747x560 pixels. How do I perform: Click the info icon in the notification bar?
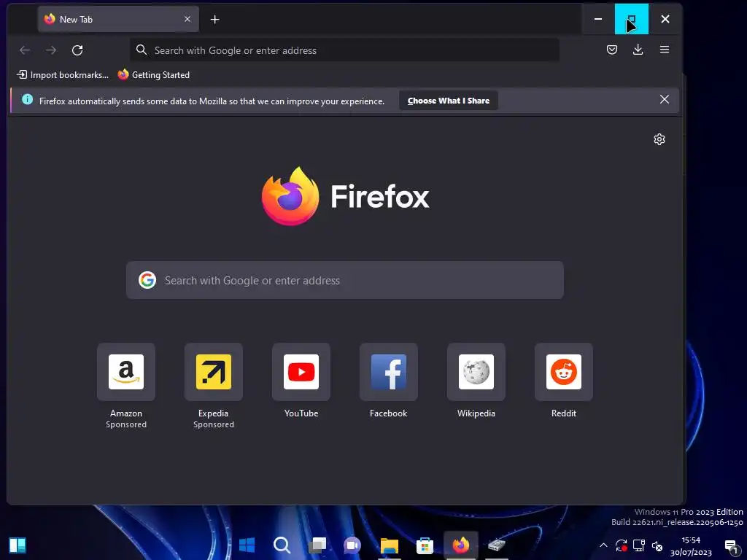click(x=28, y=99)
